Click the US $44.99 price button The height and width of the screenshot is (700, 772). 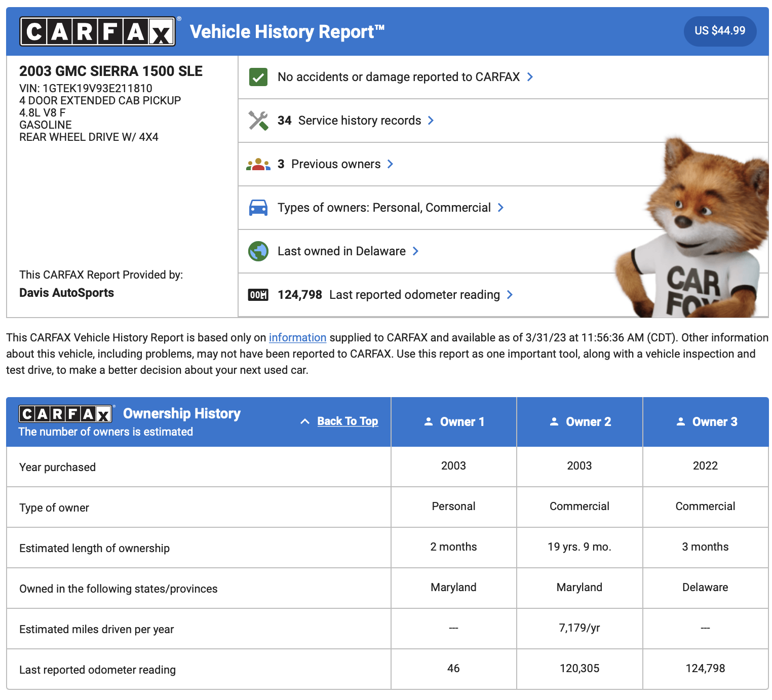[720, 31]
